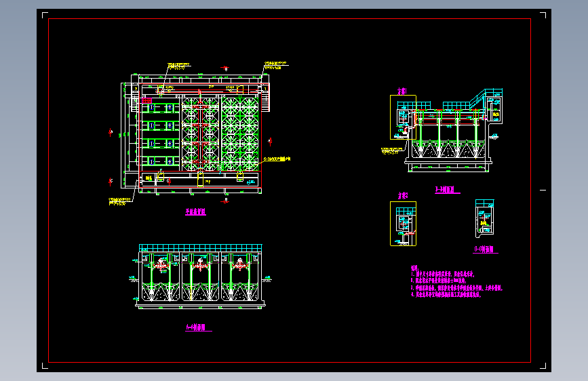Click the red C section marker left of the plan

(x=111, y=182)
